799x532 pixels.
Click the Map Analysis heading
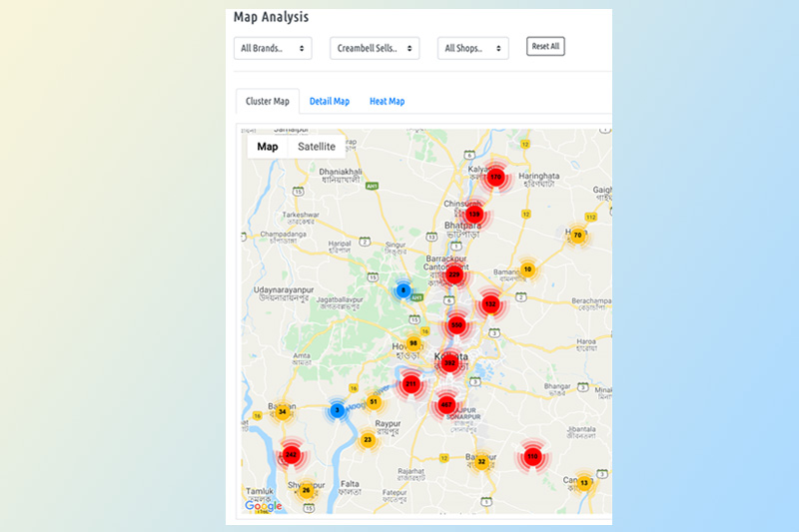[x=271, y=17]
